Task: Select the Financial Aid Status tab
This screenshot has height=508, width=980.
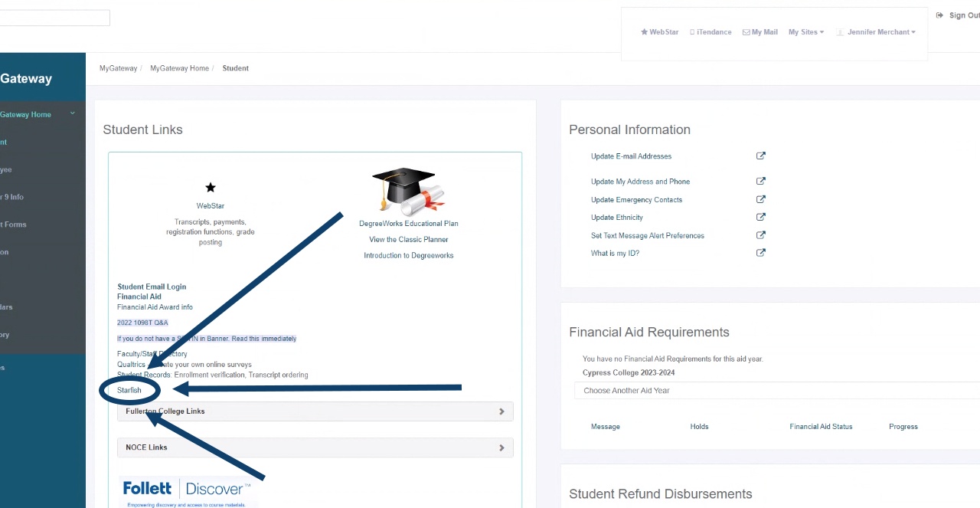Action: tap(821, 426)
